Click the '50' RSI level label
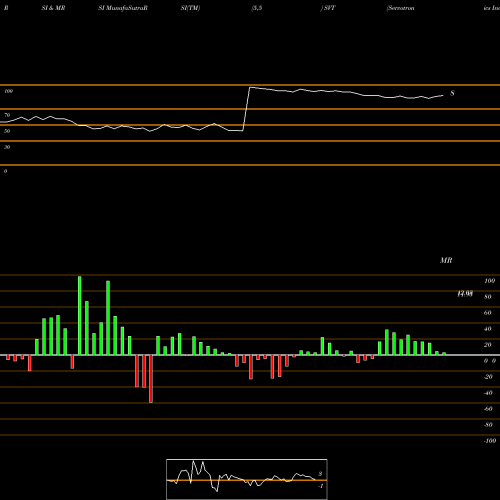The width and height of the screenshot is (500, 500). [x=7, y=131]
